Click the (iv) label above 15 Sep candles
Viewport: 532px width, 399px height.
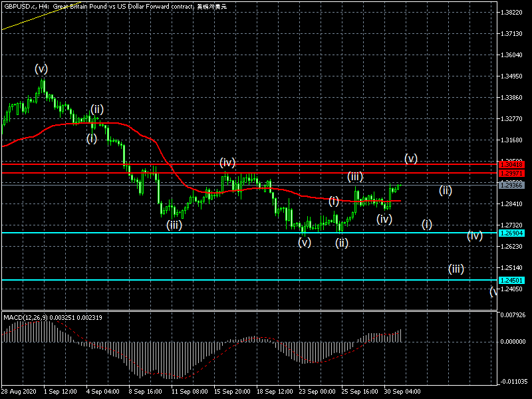point(228,162)
